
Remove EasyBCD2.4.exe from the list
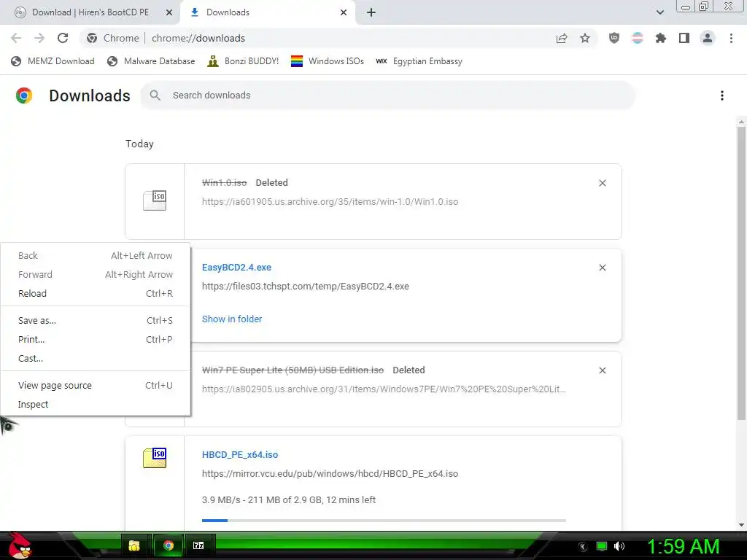(603, 268)
